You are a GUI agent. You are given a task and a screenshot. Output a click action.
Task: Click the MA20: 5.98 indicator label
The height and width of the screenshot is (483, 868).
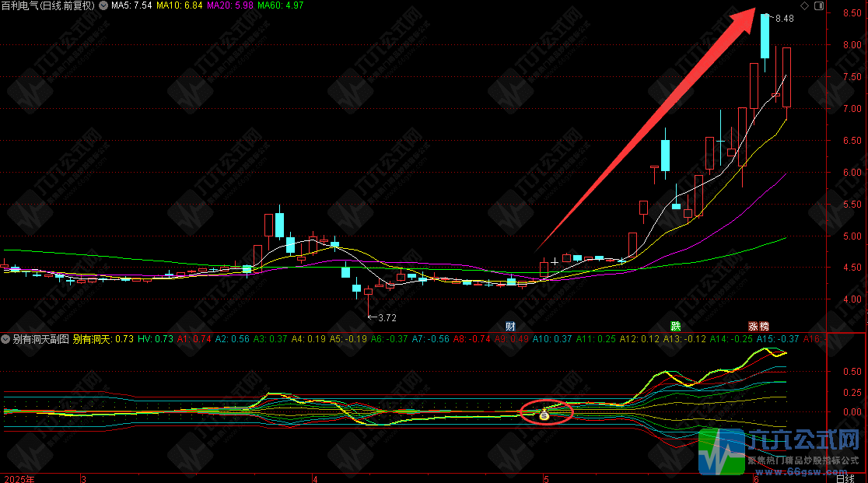[229, 5]
